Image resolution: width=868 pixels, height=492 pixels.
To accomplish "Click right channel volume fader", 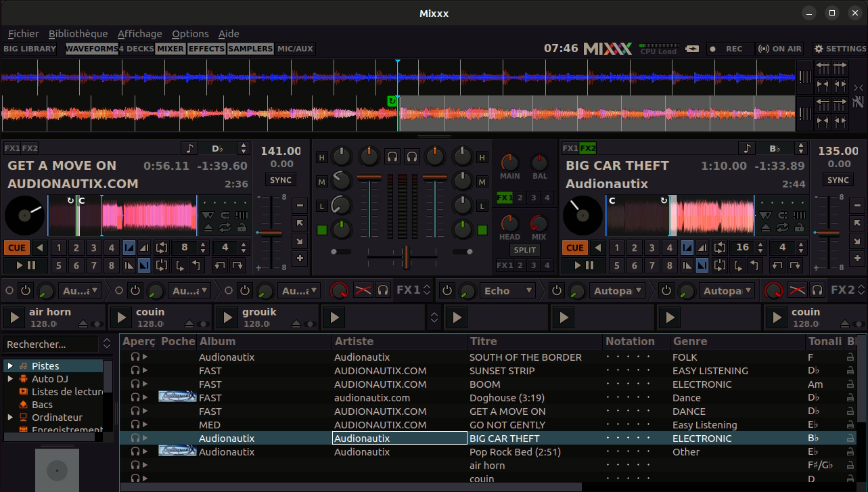I will point(435,205).
